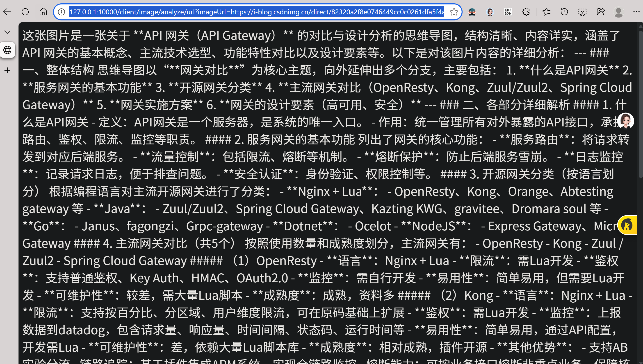Click the yellow floating assistant widget
643x364 pixels.
(x=627, y=225)
